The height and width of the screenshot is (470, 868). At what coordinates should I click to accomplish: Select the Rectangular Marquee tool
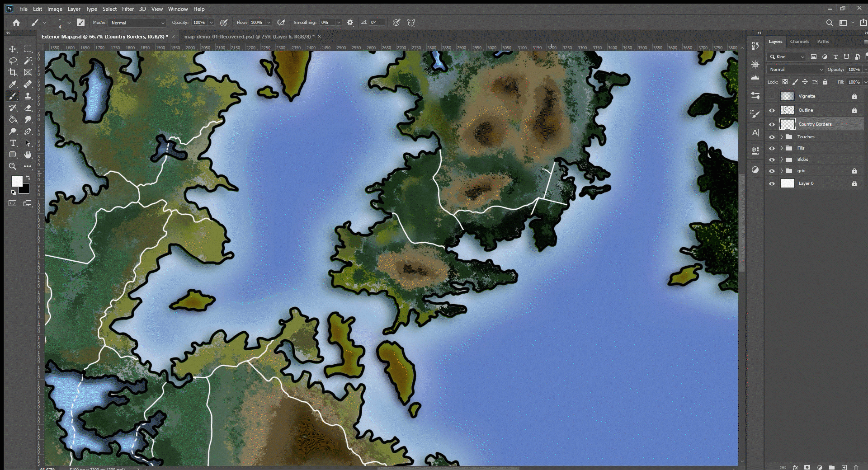[x=28, y=49]
